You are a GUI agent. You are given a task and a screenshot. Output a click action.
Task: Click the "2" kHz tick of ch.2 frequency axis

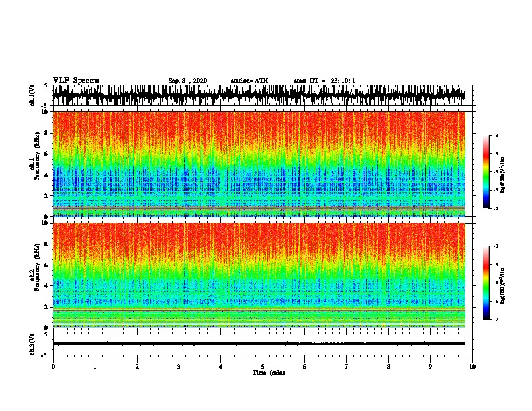[46, 307]
